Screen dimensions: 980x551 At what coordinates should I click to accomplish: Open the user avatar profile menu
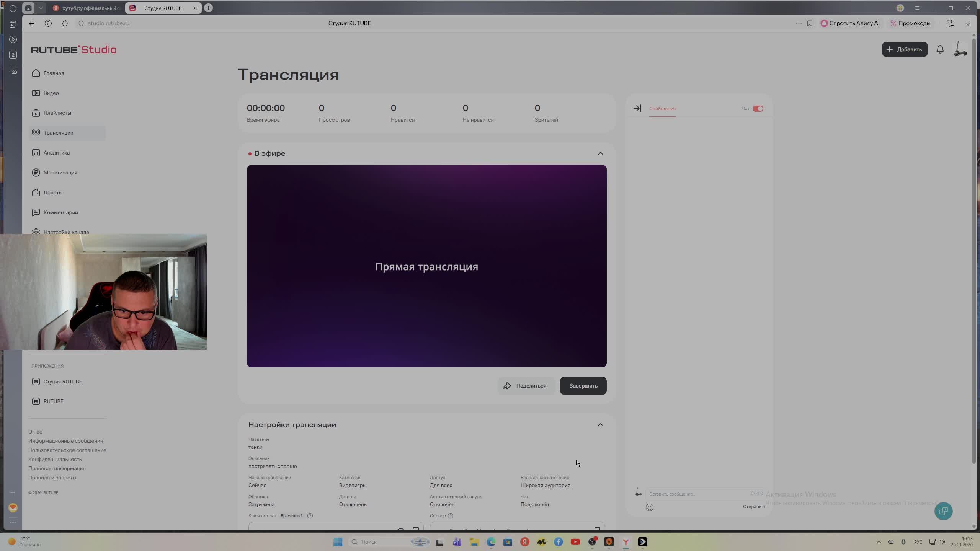960,49
